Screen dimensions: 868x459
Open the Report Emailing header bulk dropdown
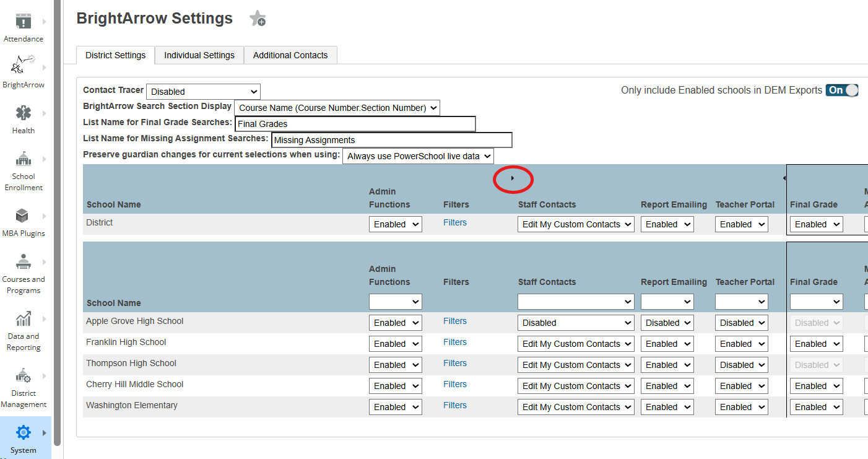pos(667,302)
